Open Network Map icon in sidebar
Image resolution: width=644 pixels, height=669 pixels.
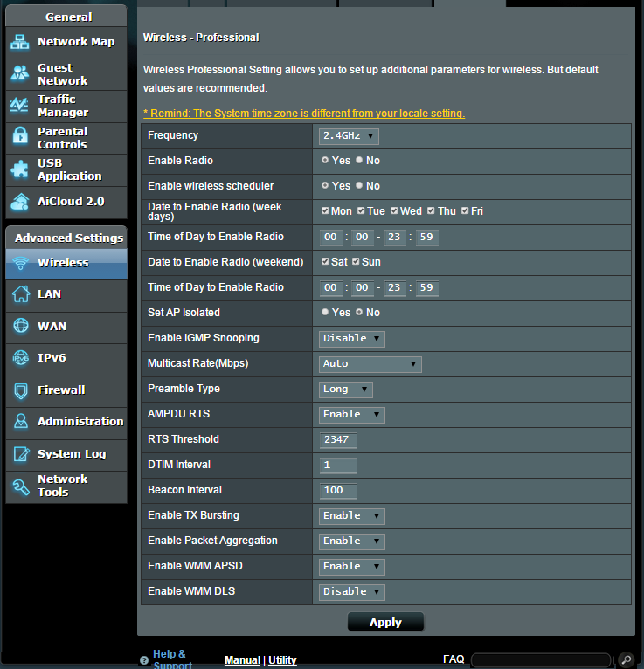(x=20, y=42)
